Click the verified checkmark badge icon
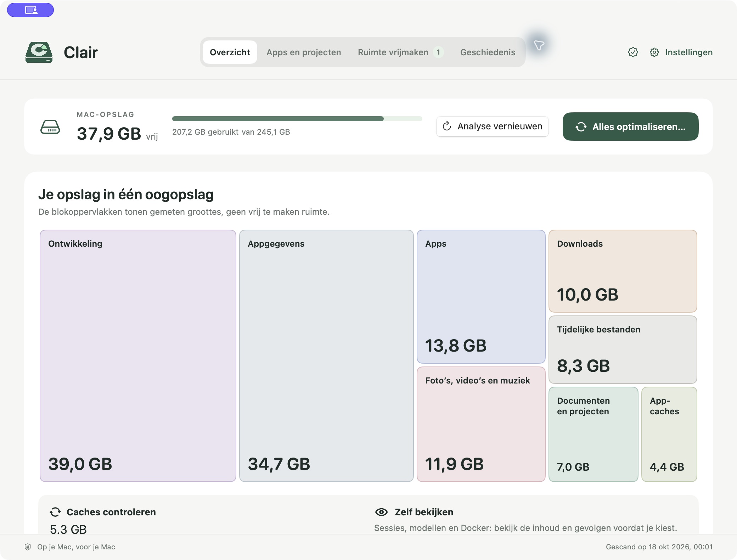The width and height of the screenshot is (737, 560). tap(633, 52)
